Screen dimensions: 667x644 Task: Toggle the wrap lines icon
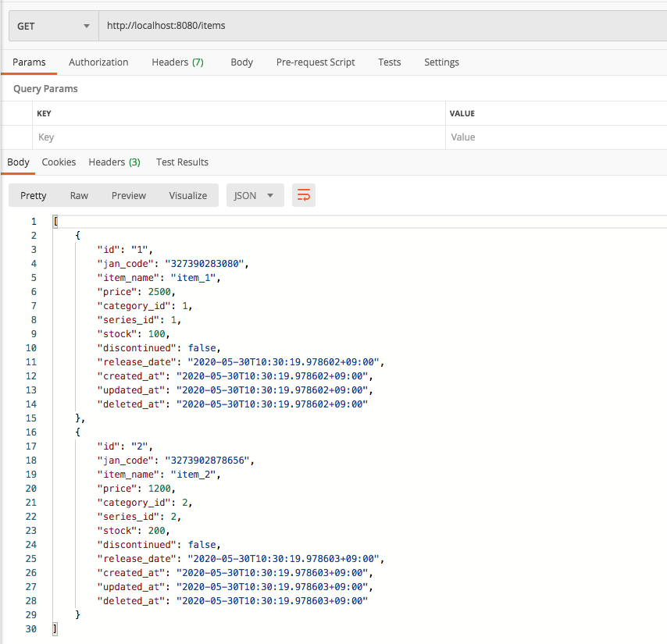click(303, 195)
